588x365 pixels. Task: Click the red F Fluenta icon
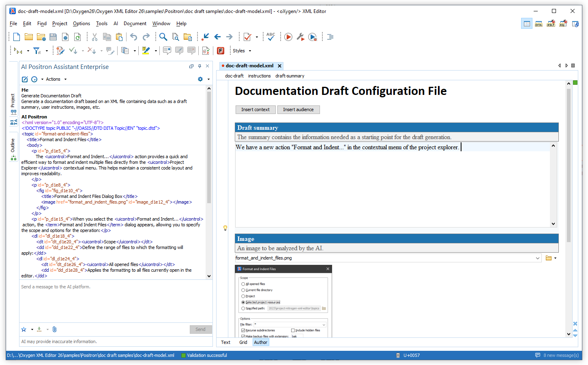click(x=221, y=51)
